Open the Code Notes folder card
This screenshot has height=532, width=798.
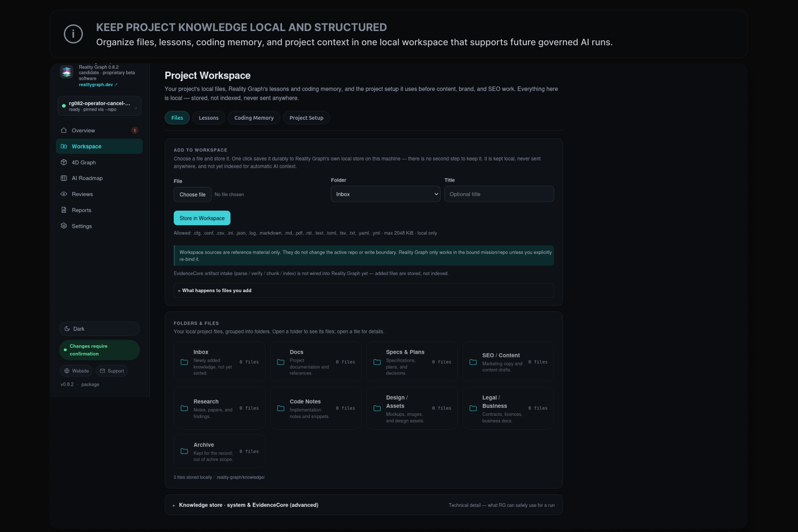click(316, 408)
